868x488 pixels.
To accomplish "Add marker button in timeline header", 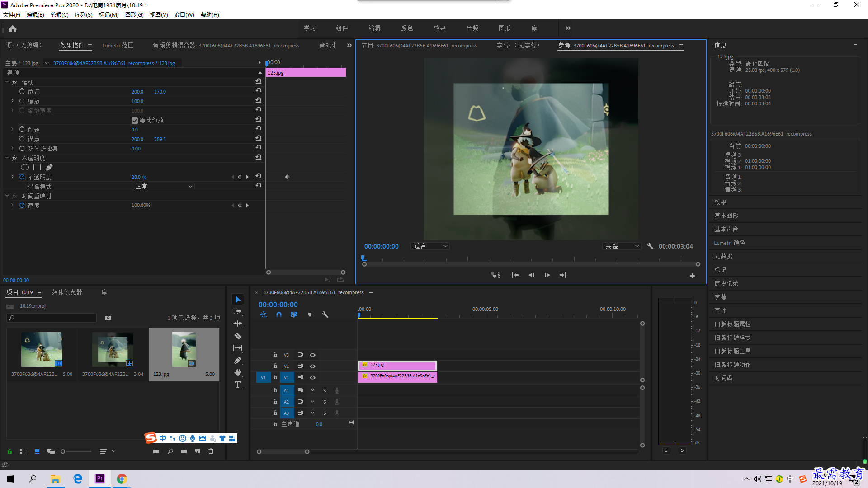I will tap(310, 314).
